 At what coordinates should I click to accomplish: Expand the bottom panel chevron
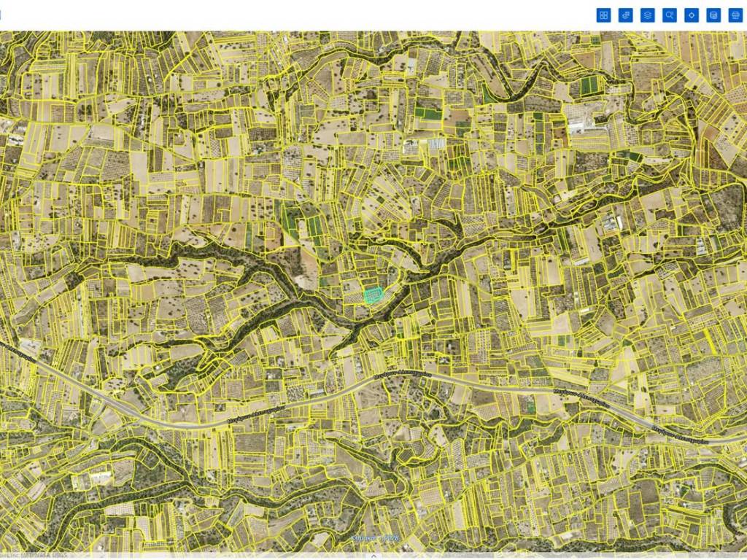pyautogui.click(x=373, y=556)
